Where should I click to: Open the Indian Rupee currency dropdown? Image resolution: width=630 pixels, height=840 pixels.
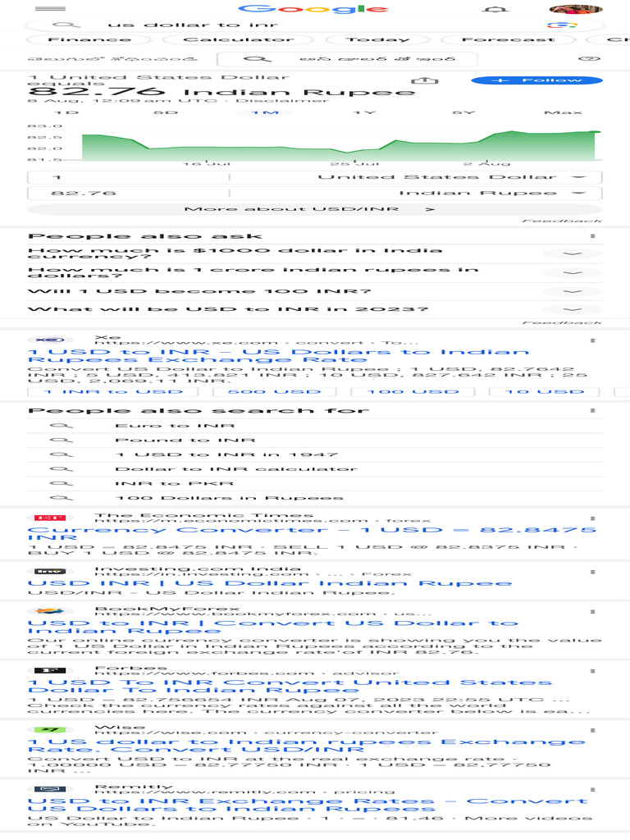(416, 194)
